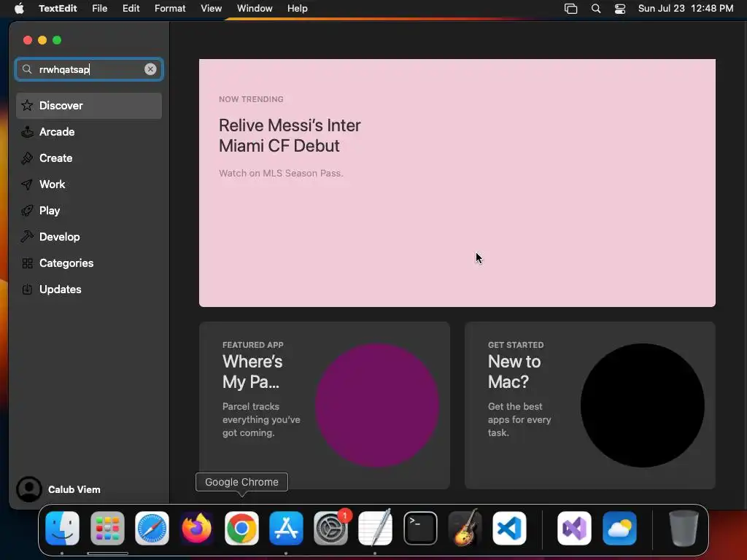The image size is (747, 560).
Task: Go to the Create label in the sidebar
Action: tap(55, 158)
